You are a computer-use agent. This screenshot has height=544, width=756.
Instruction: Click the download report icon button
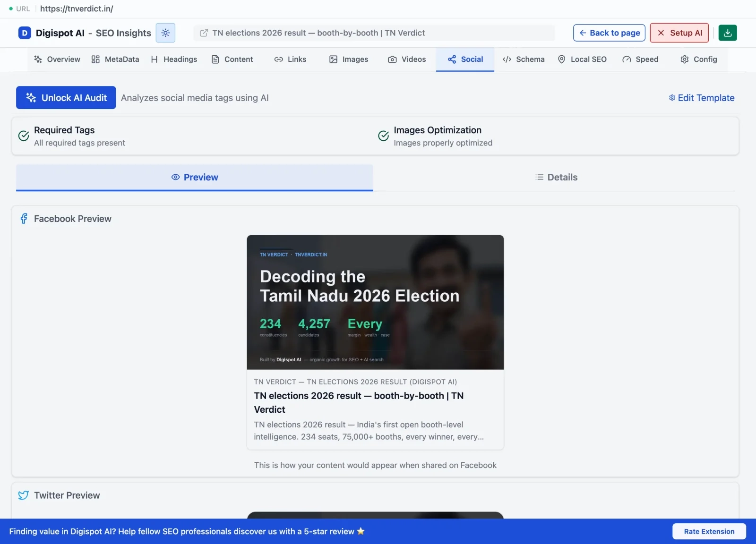click(x=728, y=33)
